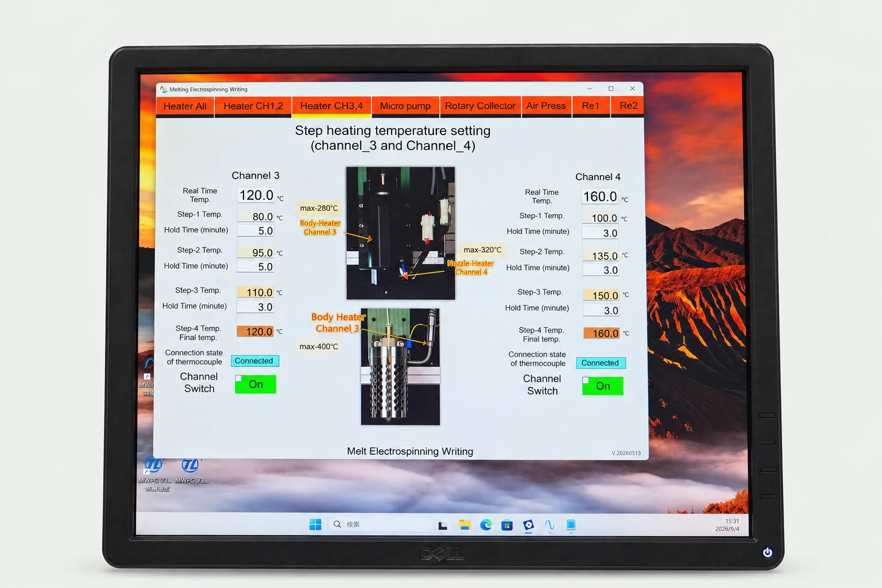This screenshot has width=882, height=588.
Task: Open the Windows Start menu
Action: click(315, 524)
